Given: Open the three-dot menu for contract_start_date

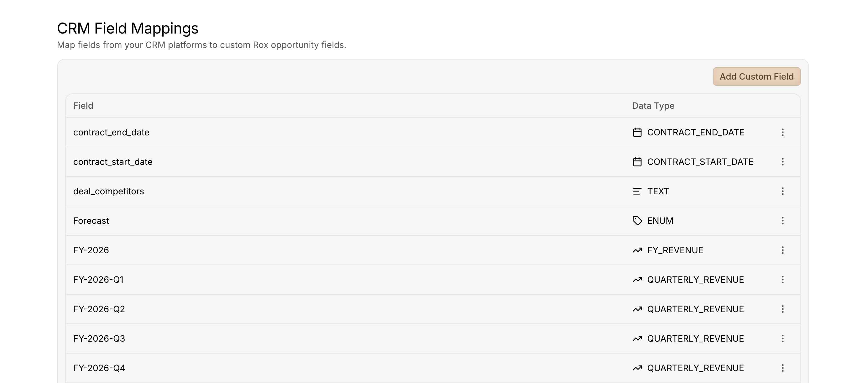Looking at the screenshot, I should click(x=782, y=162).
